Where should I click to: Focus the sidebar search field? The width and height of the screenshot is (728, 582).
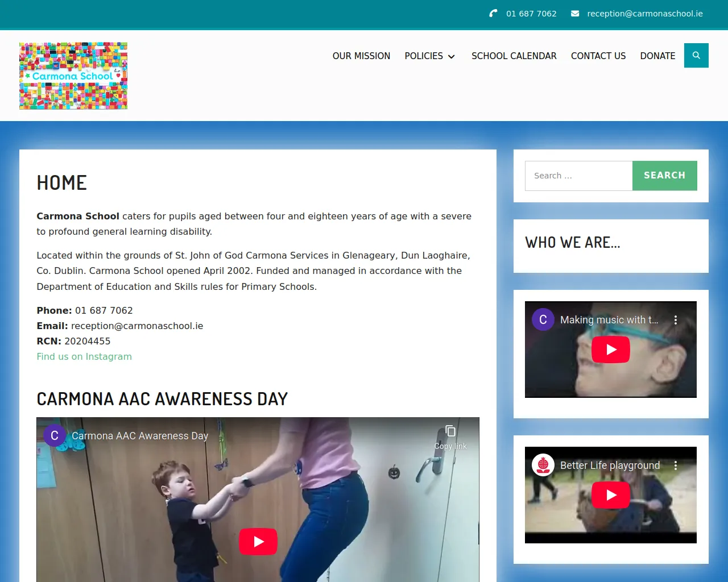(x=578, y=176)
